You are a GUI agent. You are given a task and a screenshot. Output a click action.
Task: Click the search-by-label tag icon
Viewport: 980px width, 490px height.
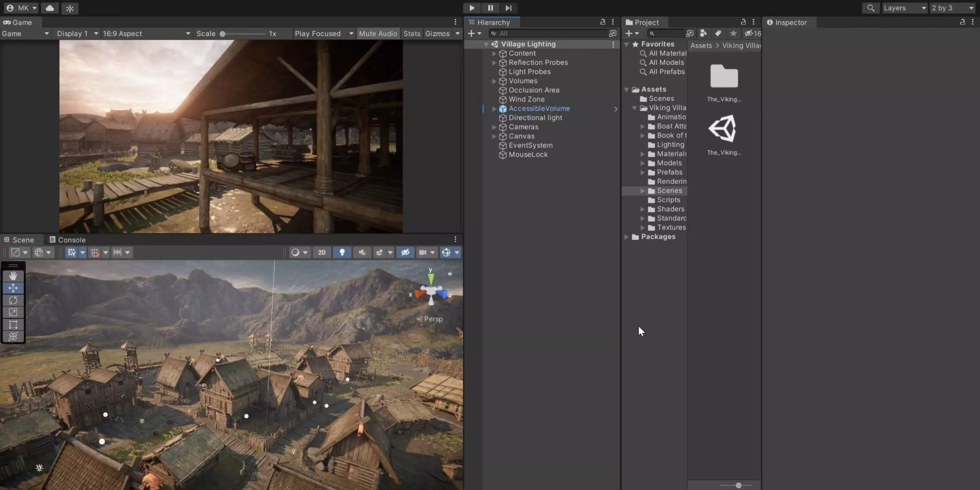[x=718, y=33]
